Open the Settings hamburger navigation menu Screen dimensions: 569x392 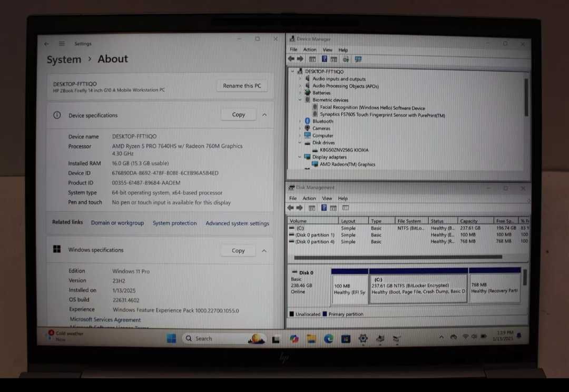point(62,44)
